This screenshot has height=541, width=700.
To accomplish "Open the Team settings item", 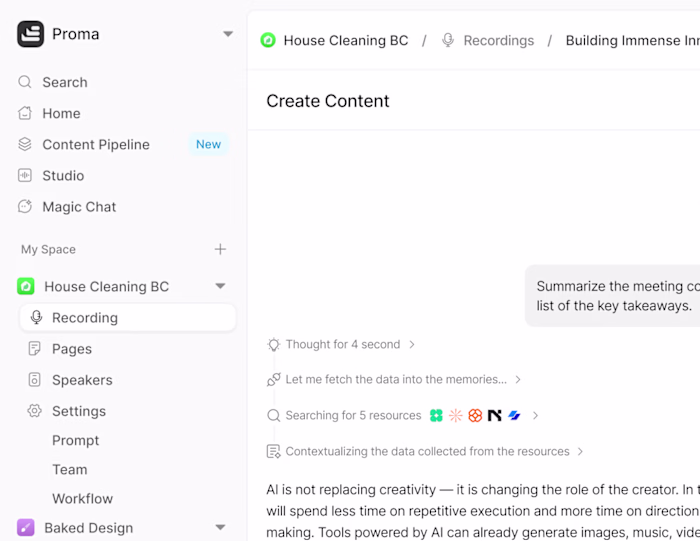I will 70,470.
